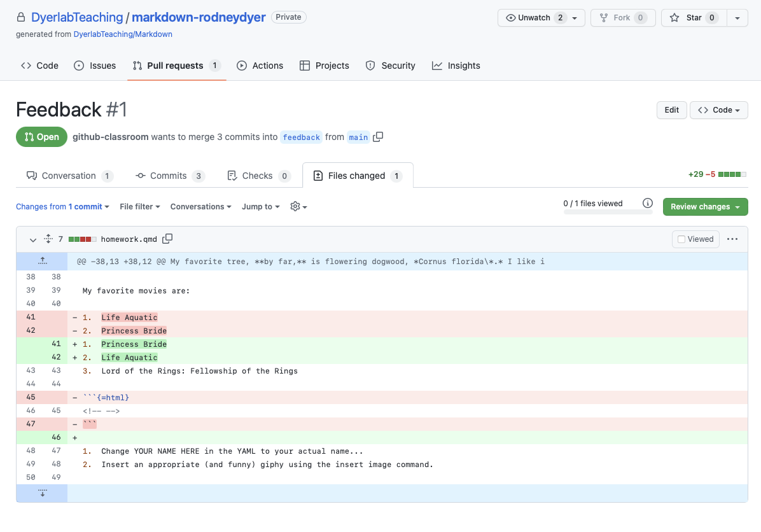The height and width of the screenshot is (532, 761).
Task: Open the three-dots file options menu
Action: (x=732, y=239)
